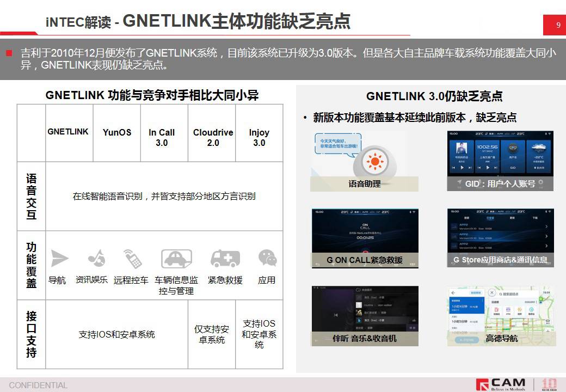This screenshot has width=566, height=392.
Task: Click the red 10 anniversary emblem
Action: (549, 384)
